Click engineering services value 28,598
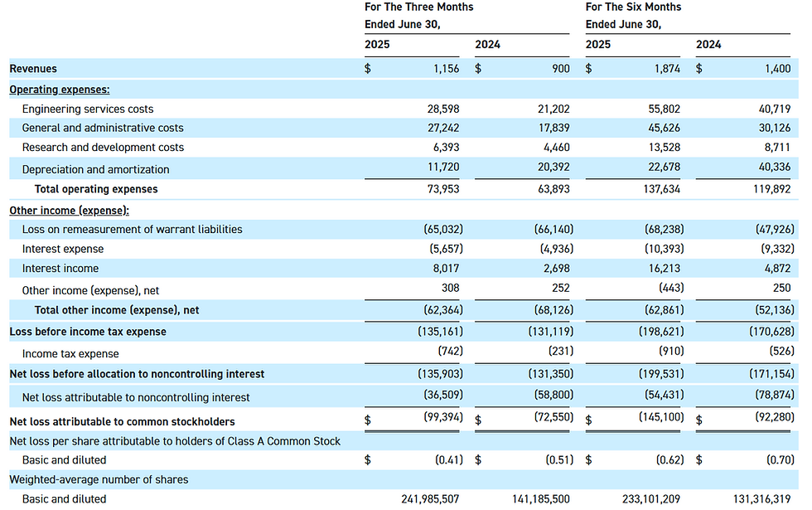 (442, 109)
